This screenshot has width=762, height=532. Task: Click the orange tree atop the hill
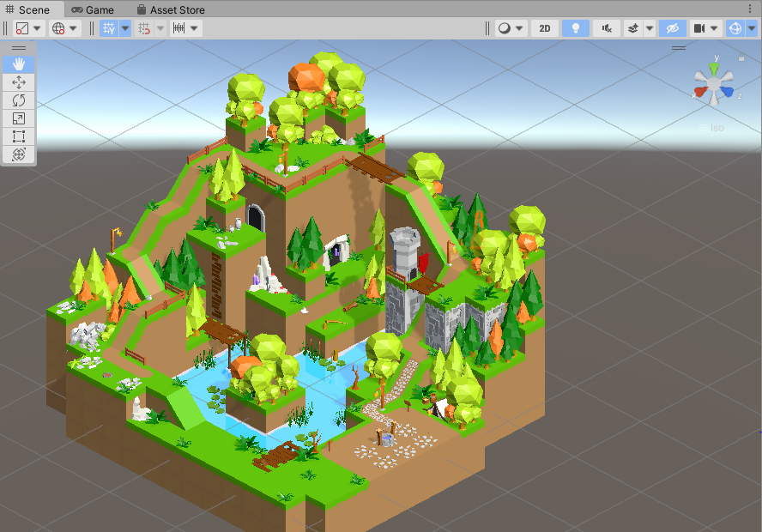[306, 76]
